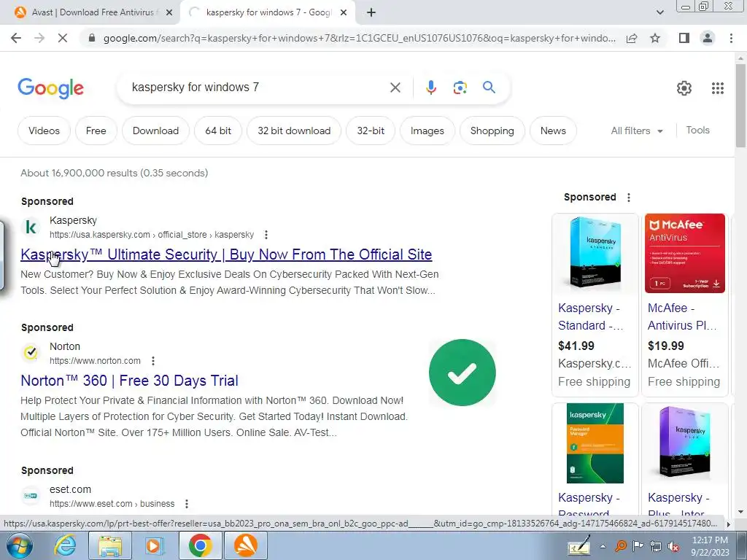747x560 pixels.
Task: Filter results by Videos
Action: coord(44,131)
